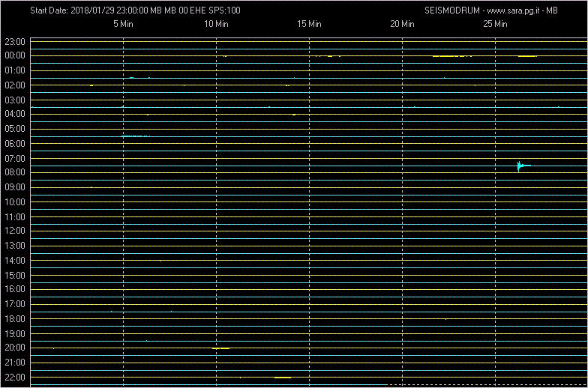
Task: Click the 22:00 hour label
Action: (x=15, y=377)
